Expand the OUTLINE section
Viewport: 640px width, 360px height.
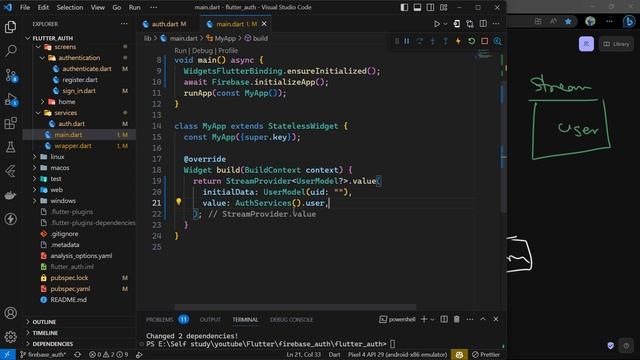coord(44,322)
